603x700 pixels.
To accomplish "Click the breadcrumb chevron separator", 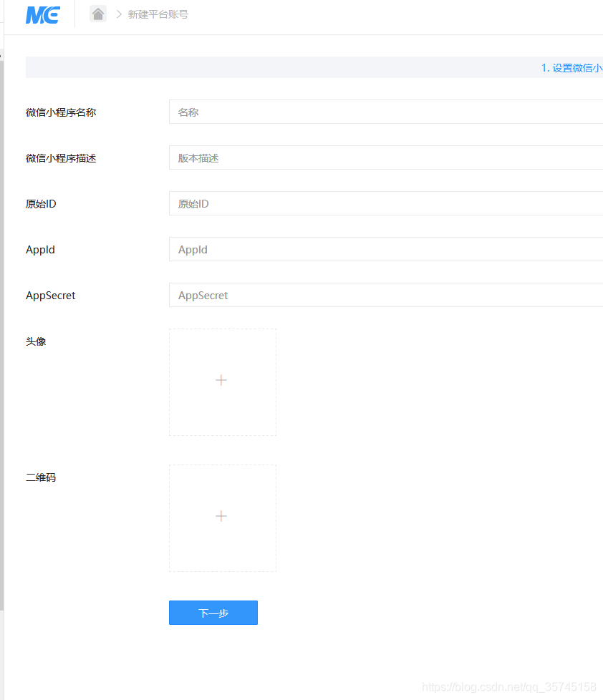I will (x=119, y=14).
